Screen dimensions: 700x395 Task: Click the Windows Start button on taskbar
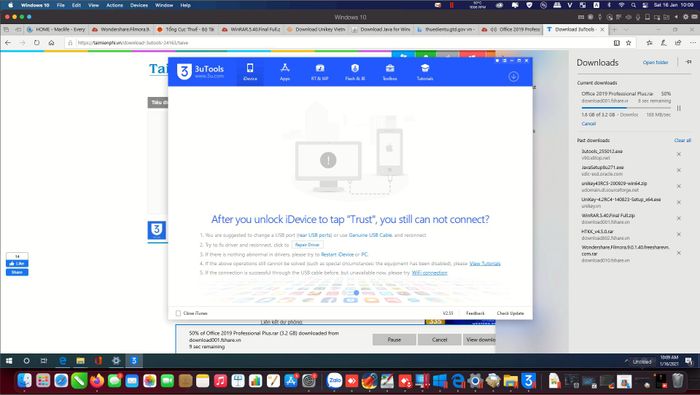[x=9, y=361]
